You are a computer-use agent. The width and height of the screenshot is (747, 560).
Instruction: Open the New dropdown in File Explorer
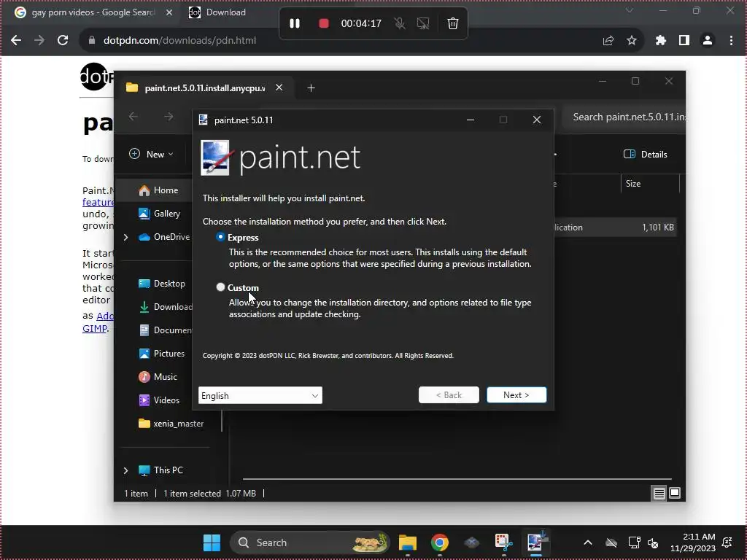(151, 154)
